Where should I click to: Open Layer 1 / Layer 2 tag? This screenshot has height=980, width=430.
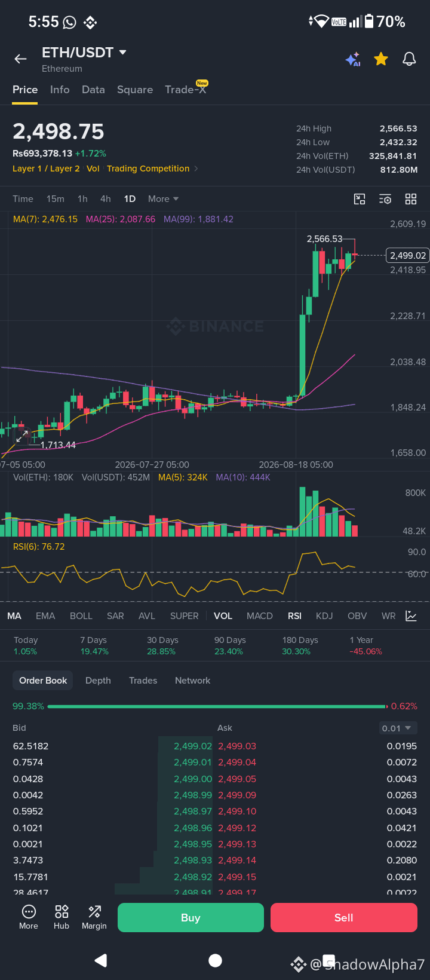tap(46, 169)
